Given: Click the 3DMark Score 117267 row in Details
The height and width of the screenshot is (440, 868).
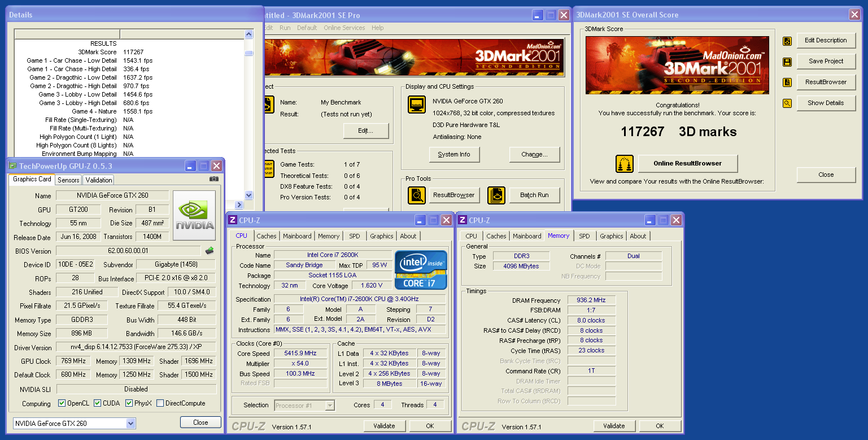Looking at the screenshot, I should [x=129, y=52].
